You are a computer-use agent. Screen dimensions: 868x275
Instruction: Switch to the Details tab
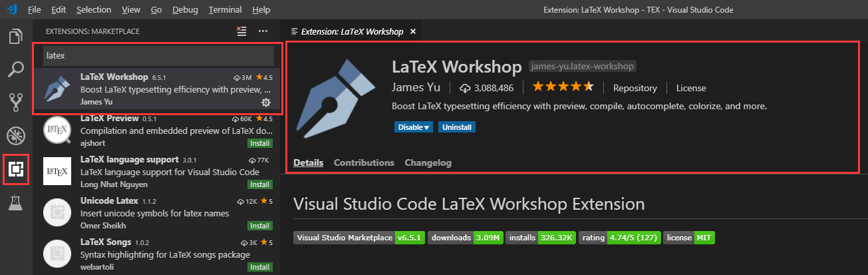coord(308,162)
